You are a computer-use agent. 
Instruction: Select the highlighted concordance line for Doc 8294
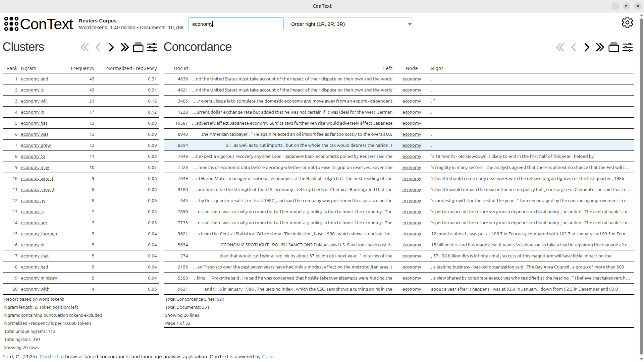pos(302,145)
